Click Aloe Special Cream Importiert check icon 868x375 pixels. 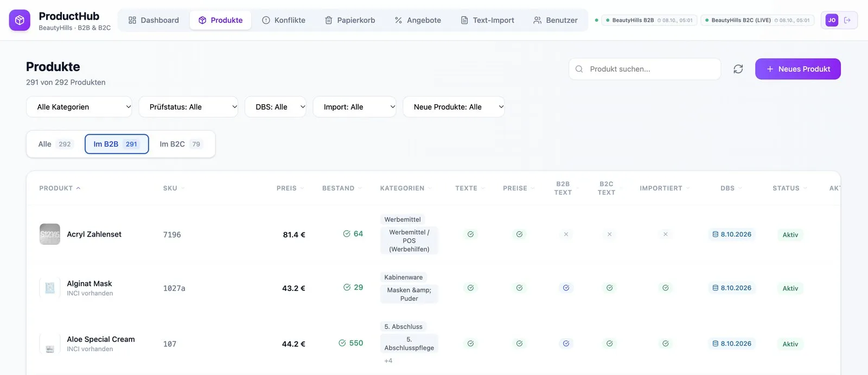pyautogui.click(x=665, y=344)
